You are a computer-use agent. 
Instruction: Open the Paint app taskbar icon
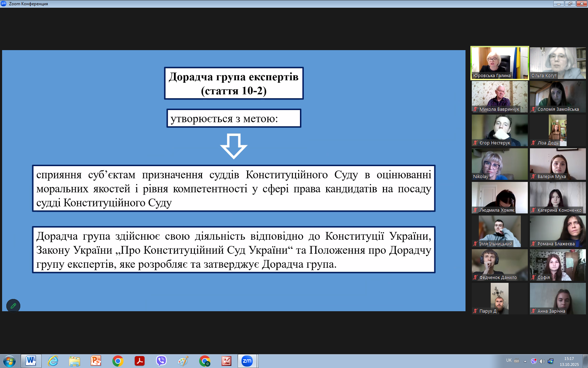point(183,361)
